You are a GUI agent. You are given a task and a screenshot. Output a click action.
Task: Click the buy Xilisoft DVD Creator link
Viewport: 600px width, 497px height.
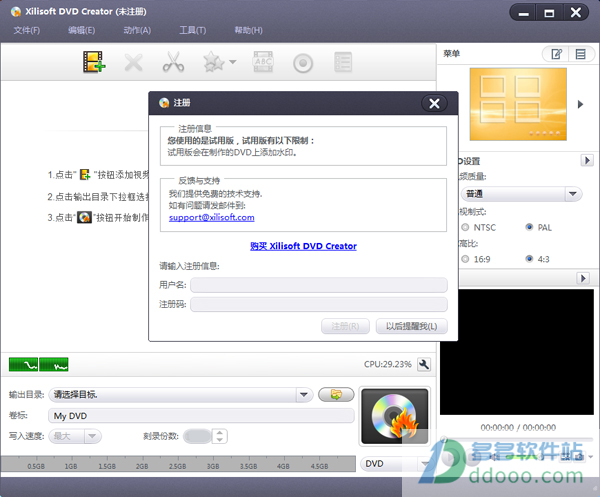[x=303, y=246]
